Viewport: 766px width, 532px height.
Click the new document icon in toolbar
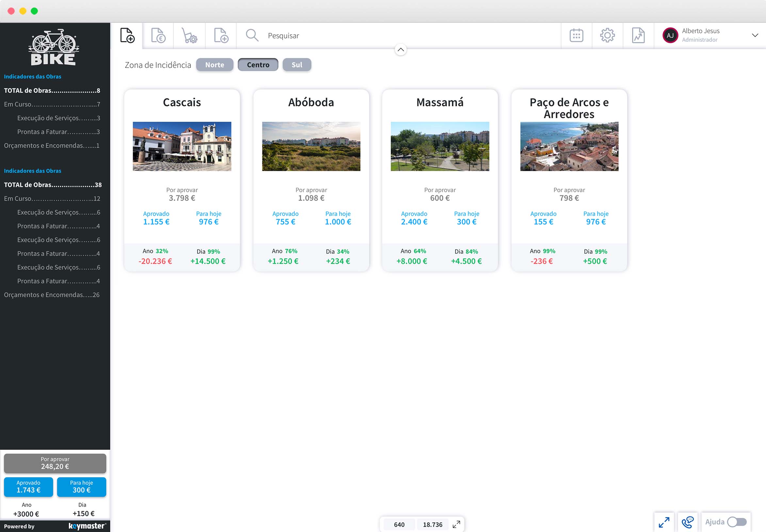click(127, 35)
